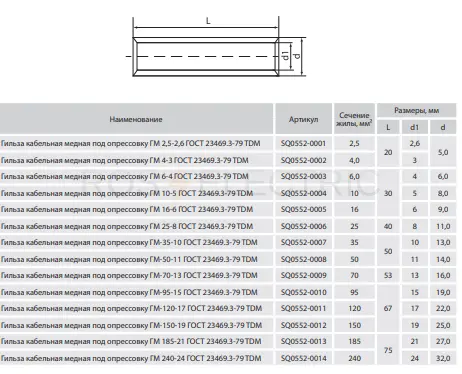Screen dimensions: 462x374
Task: Click the ГМ 240-24 sleeve name row
Action: tap(136, 358)
